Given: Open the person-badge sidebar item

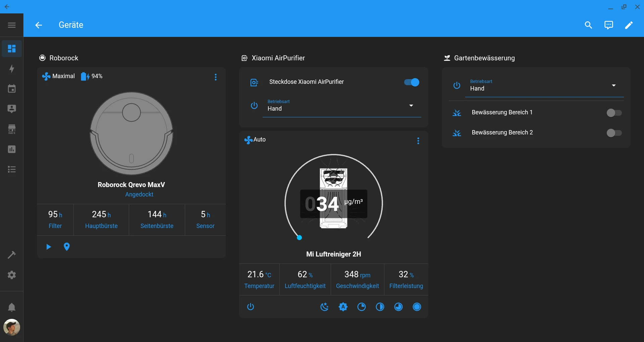Looking at the screenshot, I should [12, 109].
